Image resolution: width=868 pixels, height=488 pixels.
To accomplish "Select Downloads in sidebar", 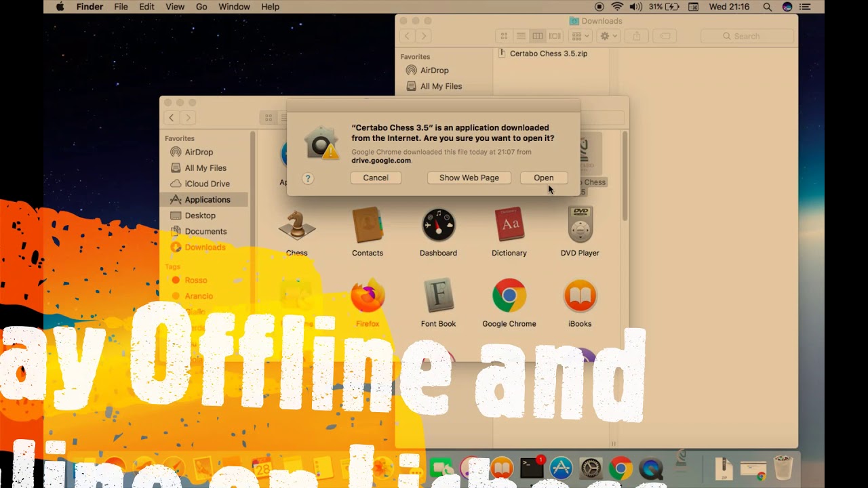I will pyautogui.click(x=205, y=247).
